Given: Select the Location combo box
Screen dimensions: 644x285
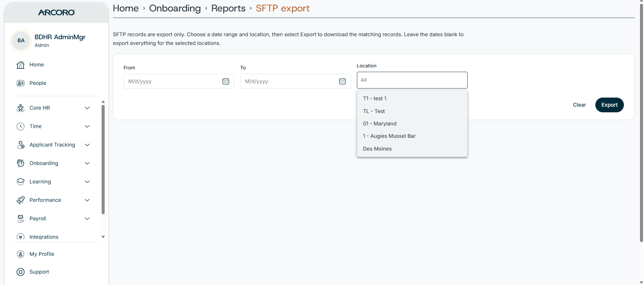Looking at the screenshot, I should [x=412, y=80].
